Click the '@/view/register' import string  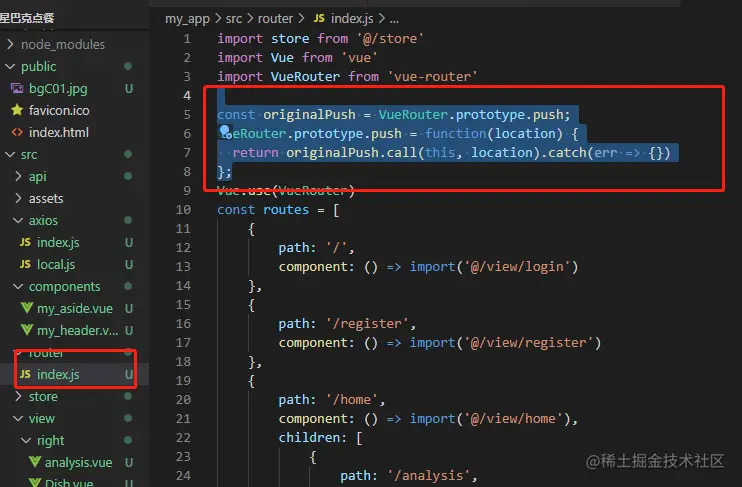coord(529,343)
